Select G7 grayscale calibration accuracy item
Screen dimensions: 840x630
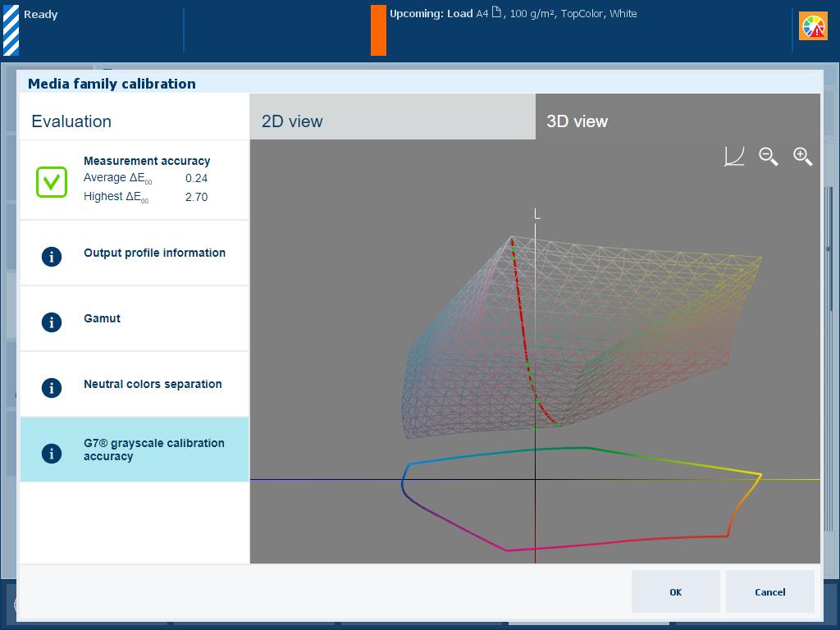tap(153, 450)
